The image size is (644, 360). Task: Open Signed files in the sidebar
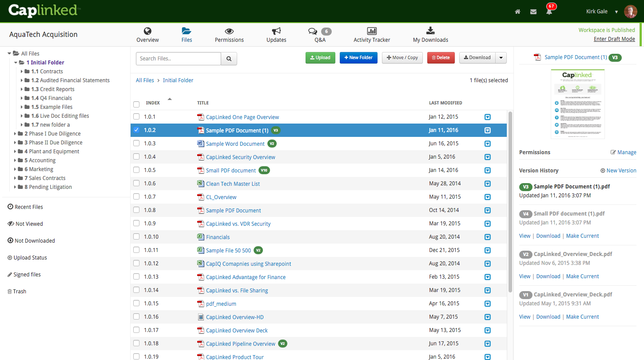pos(24,275)
